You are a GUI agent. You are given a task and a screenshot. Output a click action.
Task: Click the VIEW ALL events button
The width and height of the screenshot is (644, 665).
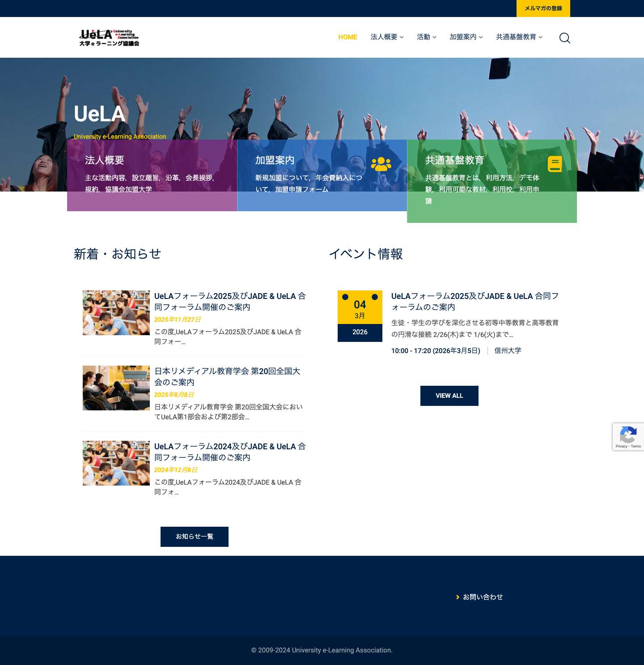tap(449, 396)
